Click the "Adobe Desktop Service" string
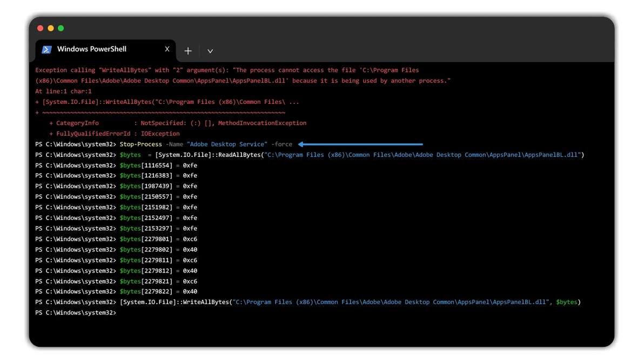This screenshot has width=644, height=363. click(227, 144)
